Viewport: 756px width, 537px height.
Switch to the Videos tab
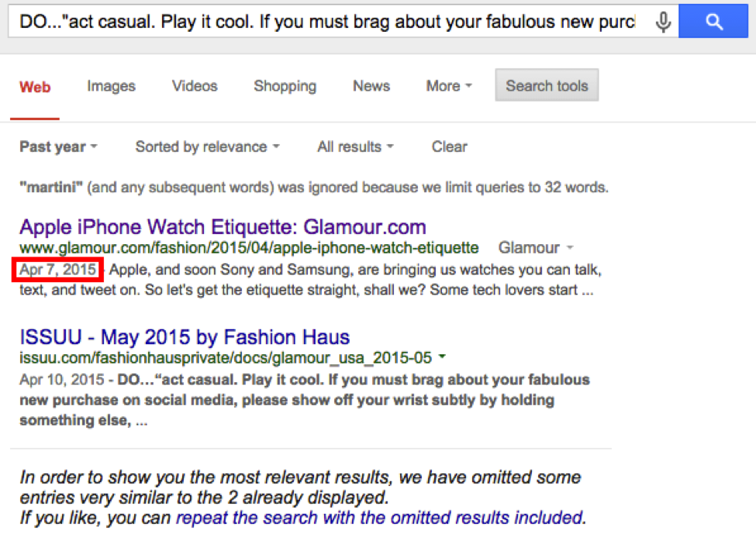[x=195, y=86]
